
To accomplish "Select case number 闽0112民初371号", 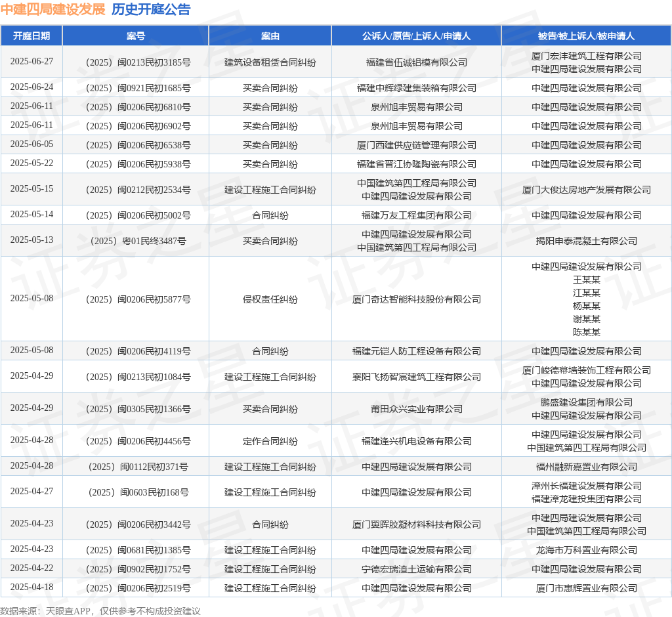I will coord(138,467).
